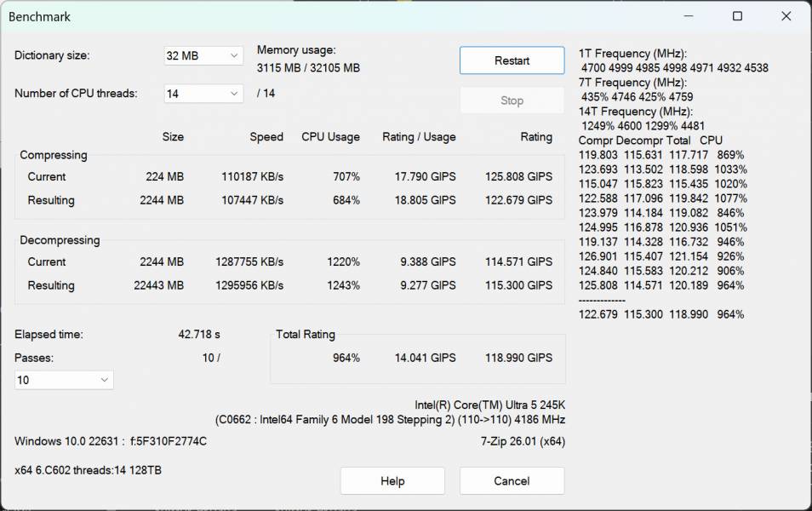This screenshot has width=812, height=511.
Task: Click the Compressing Resulting CPU usage 684%
Action: click(346, 200)
